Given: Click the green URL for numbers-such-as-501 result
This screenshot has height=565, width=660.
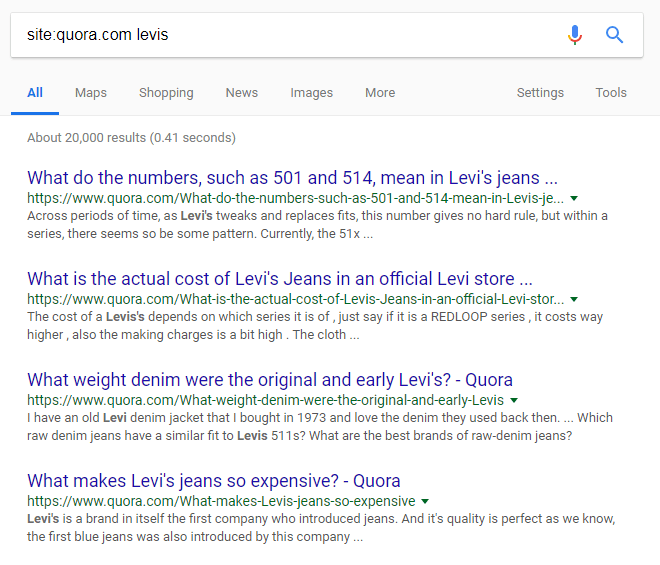Looking at the screenshot, I should pos(295,198).
